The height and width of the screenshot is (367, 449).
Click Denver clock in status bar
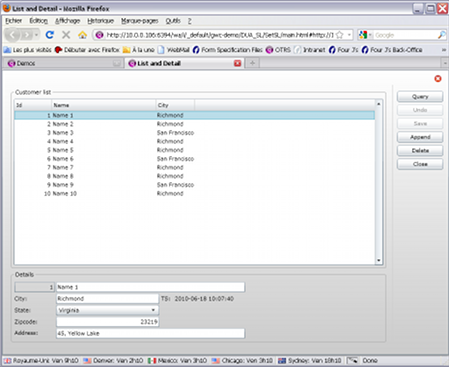[x=113, y=360]
